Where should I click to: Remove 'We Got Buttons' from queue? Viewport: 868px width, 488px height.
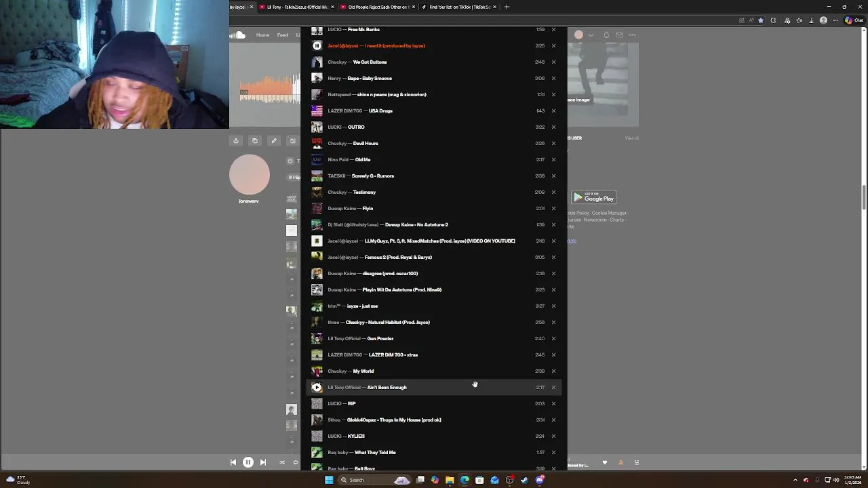[x=553, y=62]
